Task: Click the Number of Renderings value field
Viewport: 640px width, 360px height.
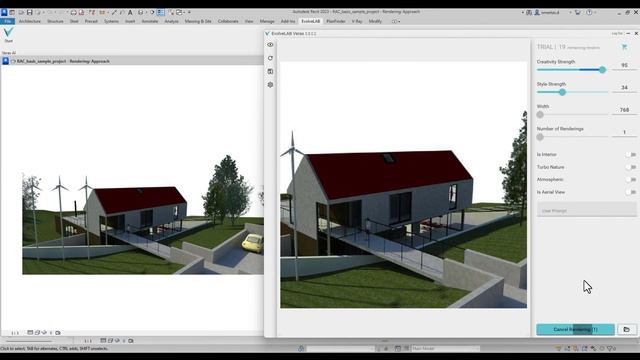Action: 624,132
